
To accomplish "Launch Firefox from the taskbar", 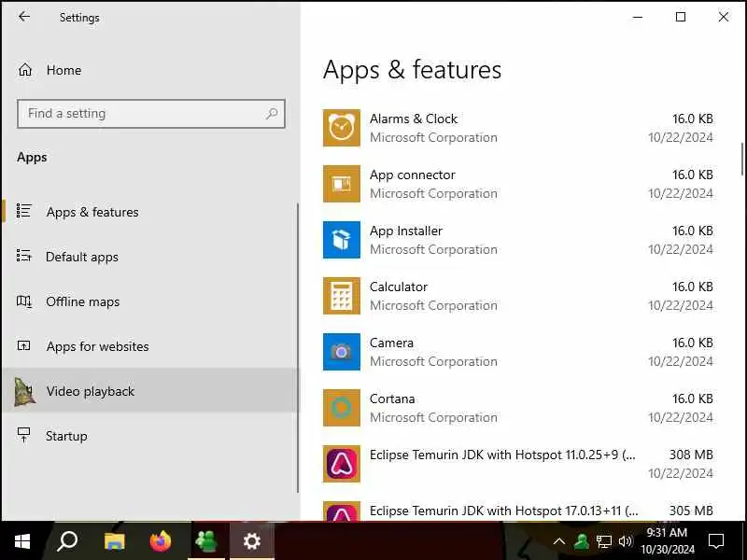I will (x=161, y=541).
